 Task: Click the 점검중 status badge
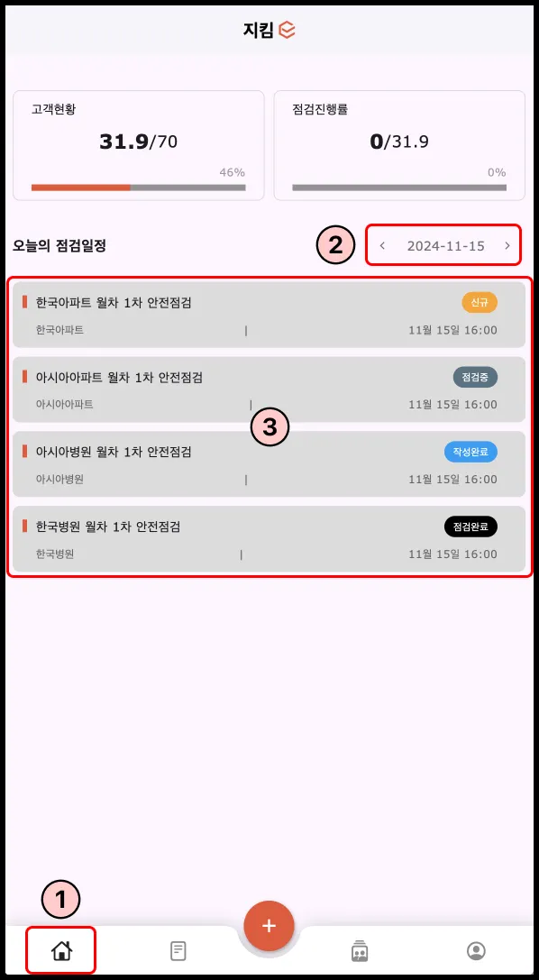(475, 377)
